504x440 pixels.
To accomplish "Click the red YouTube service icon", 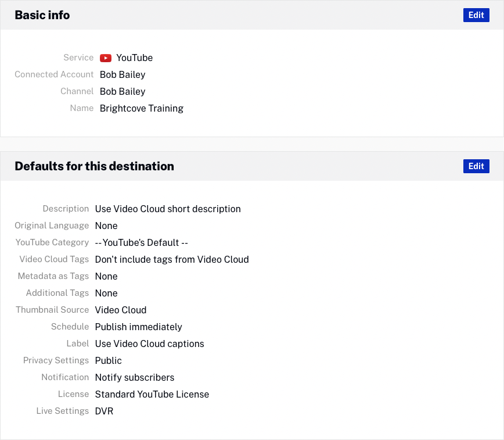I will 105,58.
